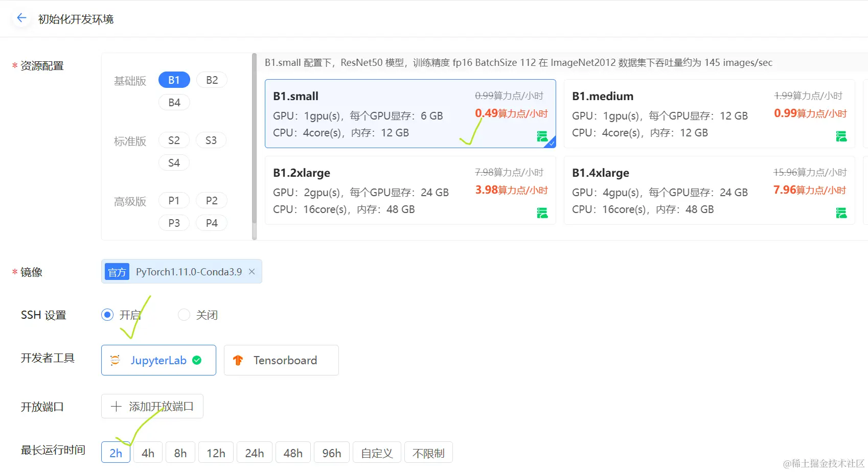Open the image selector field
The width and height of the screenshot is (868, 472).
(181, 271)
